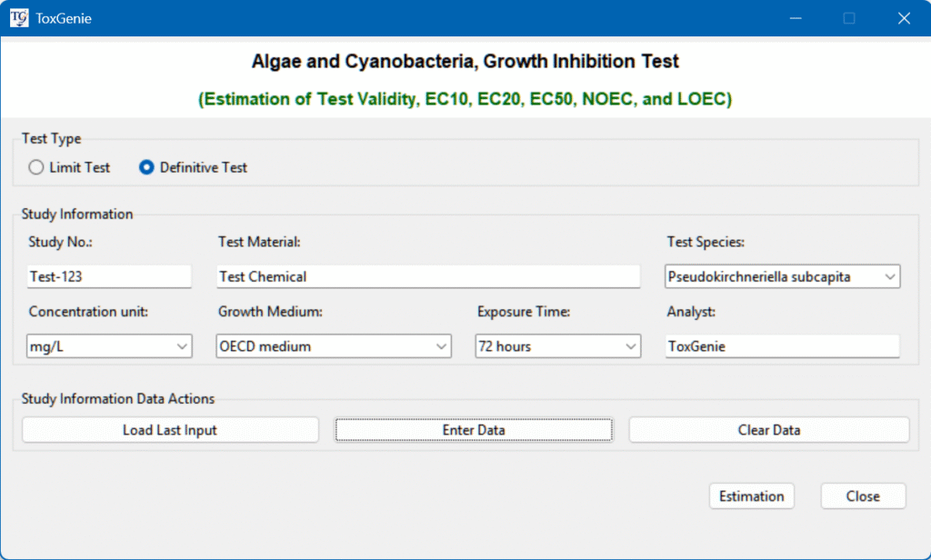Click the Pseudokirchneriella subcapita dropdown arrow
The width and height of the screenshot is (931, 560).
click(888, 276)
